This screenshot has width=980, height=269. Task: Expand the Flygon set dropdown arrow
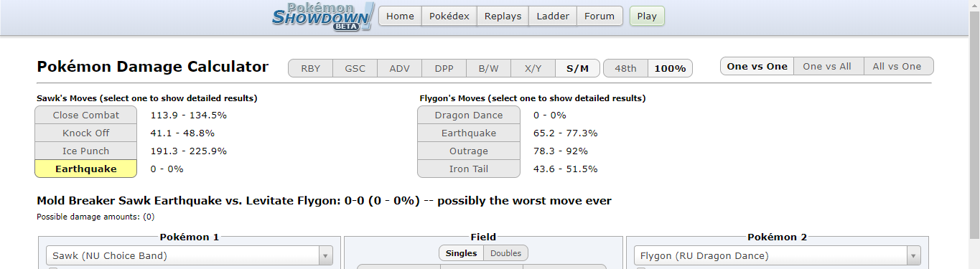[x=914, y=255]
